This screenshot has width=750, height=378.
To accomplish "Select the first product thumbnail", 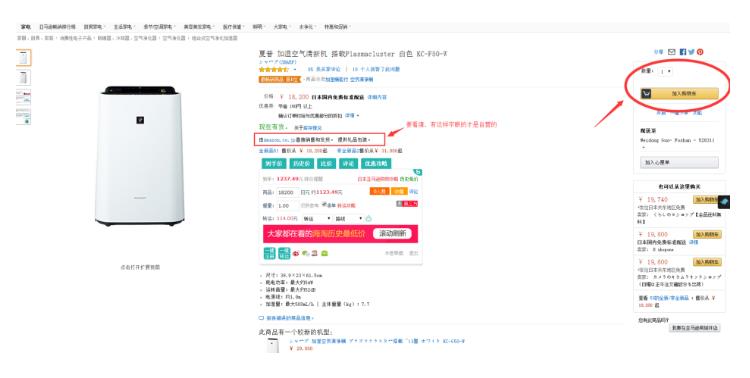I will pyautogui.click(x=23, y=57).
